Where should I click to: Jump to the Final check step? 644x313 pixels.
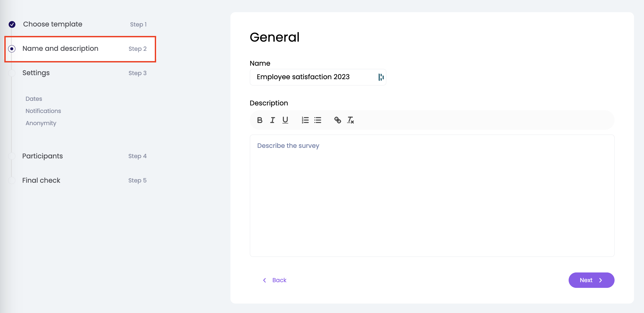pyautogui.click(x=41, y=180)
